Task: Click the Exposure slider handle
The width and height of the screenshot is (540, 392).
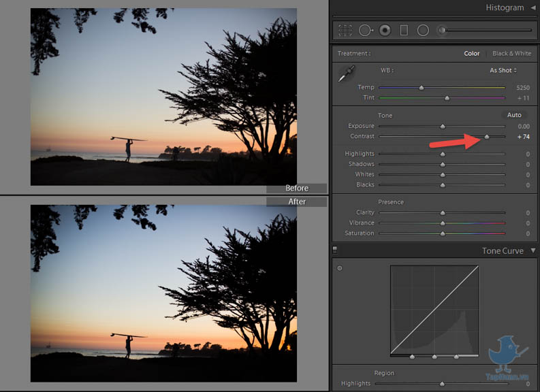Action: click(x=443, y=127)
